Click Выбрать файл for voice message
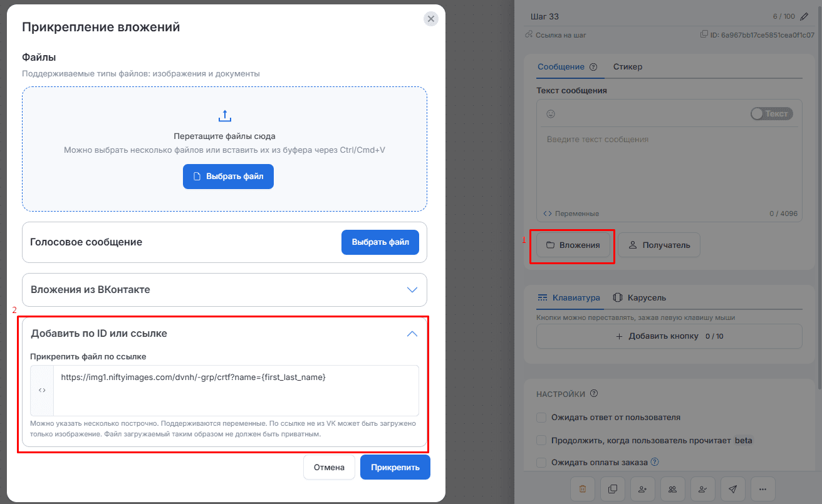 coord(380,242)
